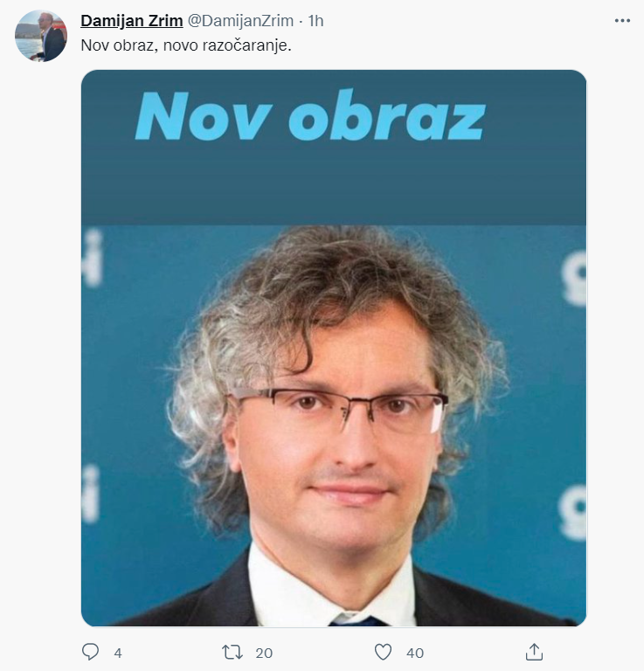Like the tweet with the heart icon
The height and width of the screenshot is (671, 644).
click(x=383, y=652)
